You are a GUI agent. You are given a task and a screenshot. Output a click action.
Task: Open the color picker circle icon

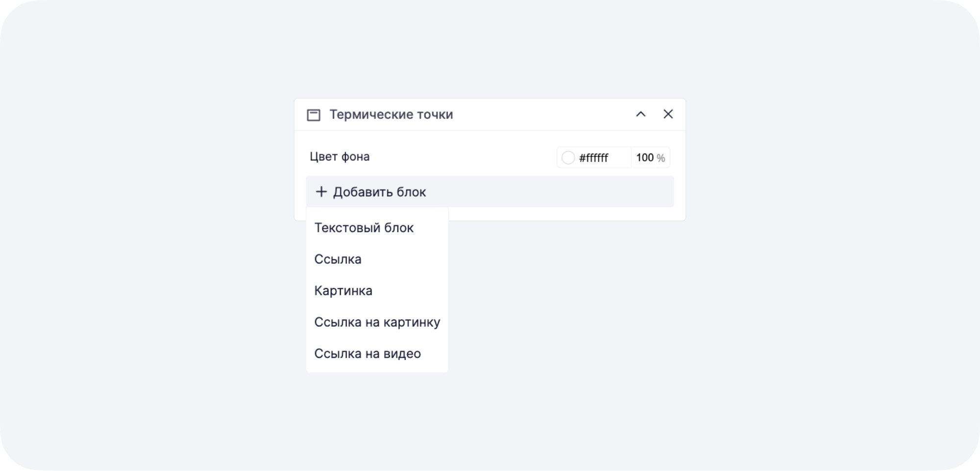point(568,158)
